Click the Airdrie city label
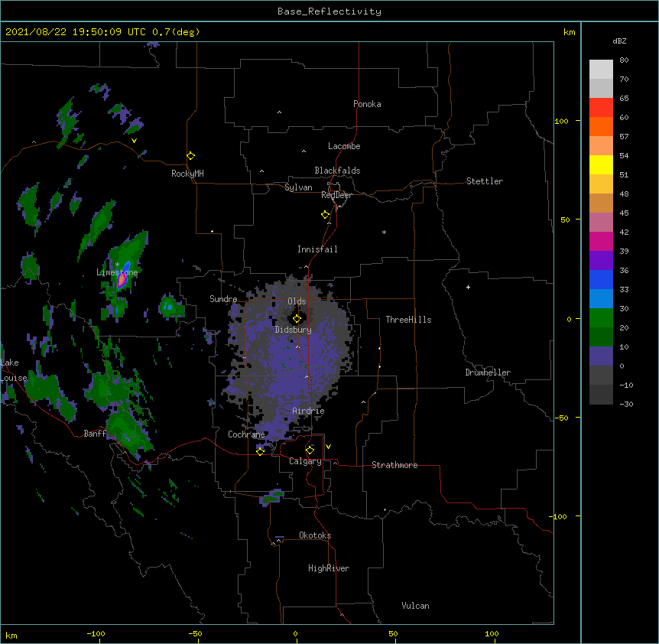 (308, 411)
